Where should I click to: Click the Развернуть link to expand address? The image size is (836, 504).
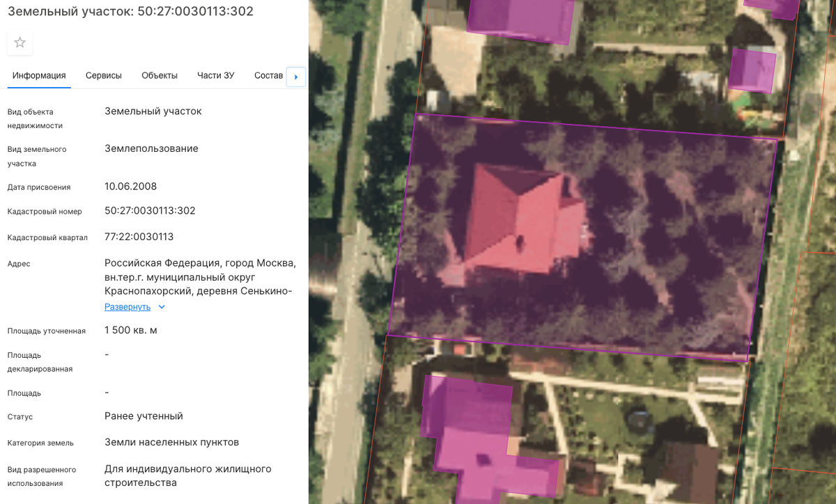pos(127,307)
